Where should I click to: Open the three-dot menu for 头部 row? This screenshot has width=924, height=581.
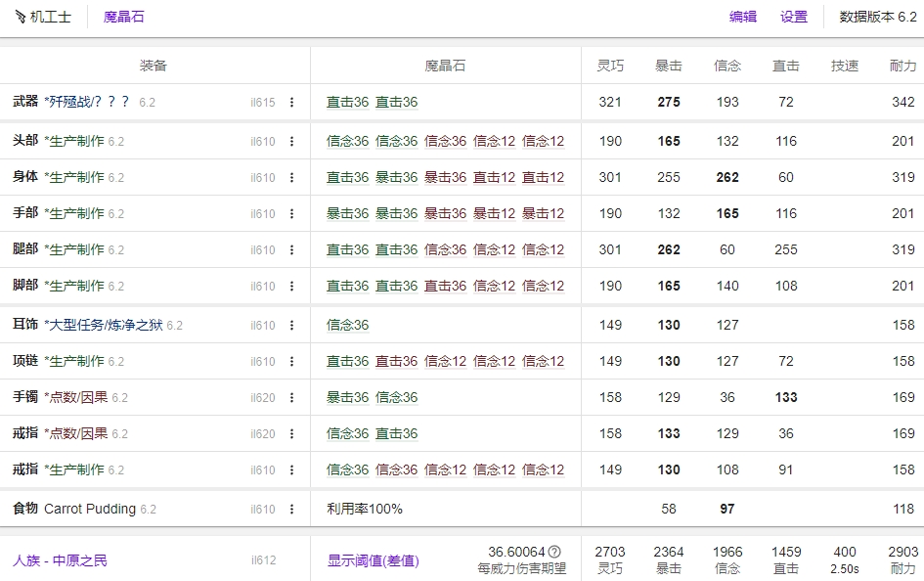291,142
